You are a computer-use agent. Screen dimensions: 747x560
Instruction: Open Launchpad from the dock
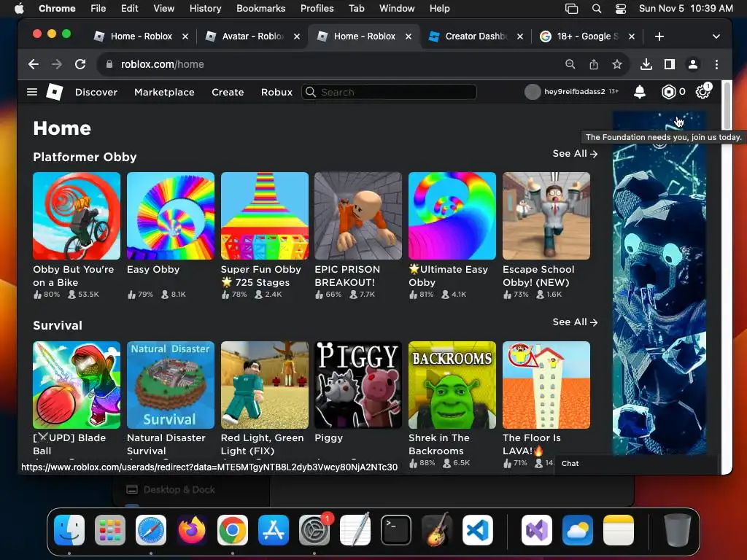[110, 530]
